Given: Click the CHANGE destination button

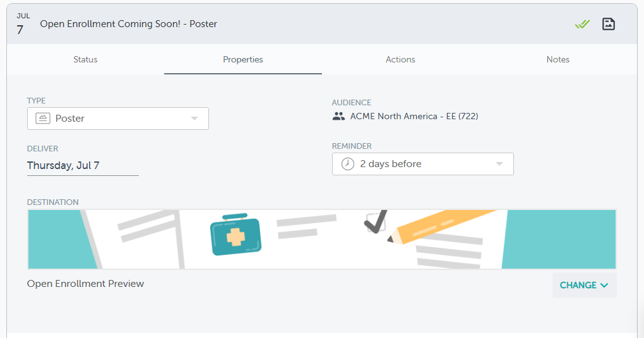Looking at the screenshot, I should click(x=584, y=285).
